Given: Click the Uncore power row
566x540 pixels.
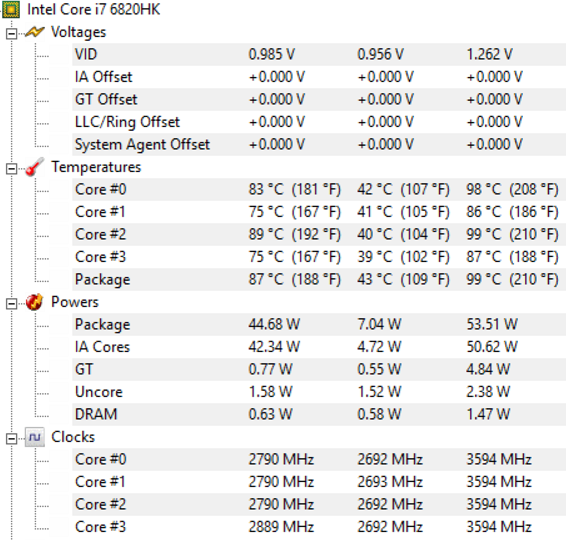Looking at the screenshot, I should tap(319, 392).
